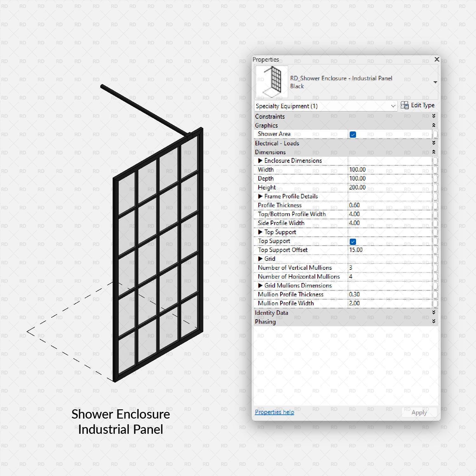Click the shower enclosure preview thumbnail
The width and height of the screenshot is (476, 476).
coord(271,82)
